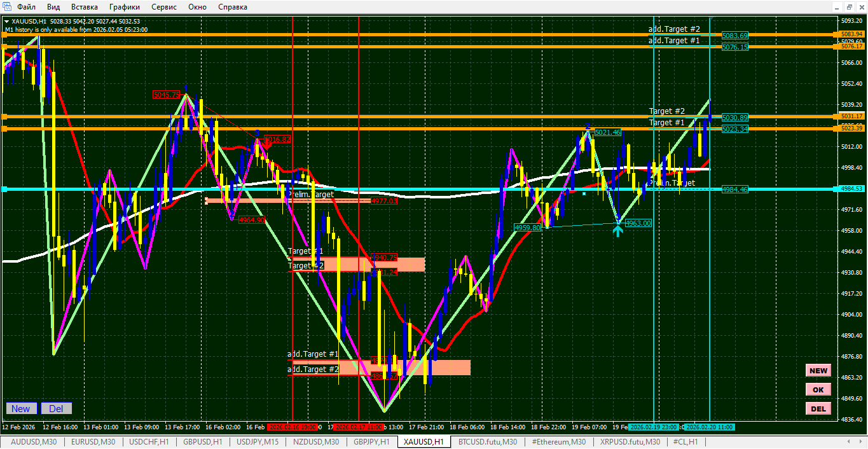Select the 4964.90 red price label
868x449 pixels.
[252, 219]
